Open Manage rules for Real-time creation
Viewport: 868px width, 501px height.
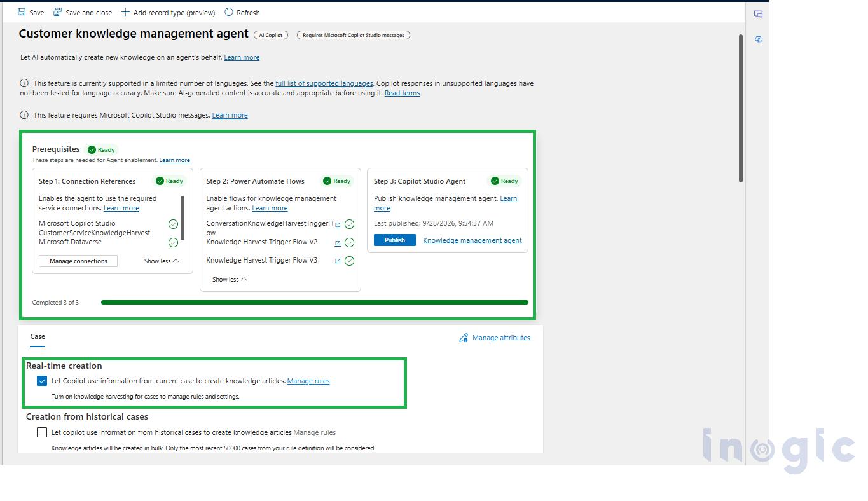point(308,381)
